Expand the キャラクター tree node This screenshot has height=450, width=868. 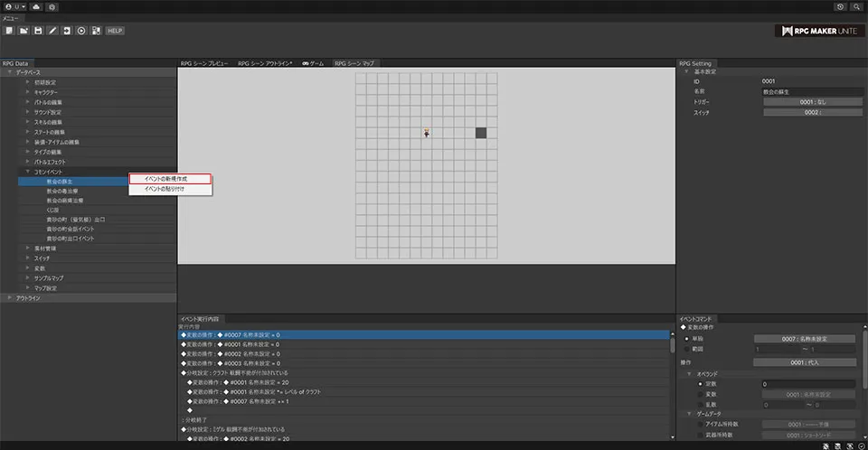[x=28, y=92]
